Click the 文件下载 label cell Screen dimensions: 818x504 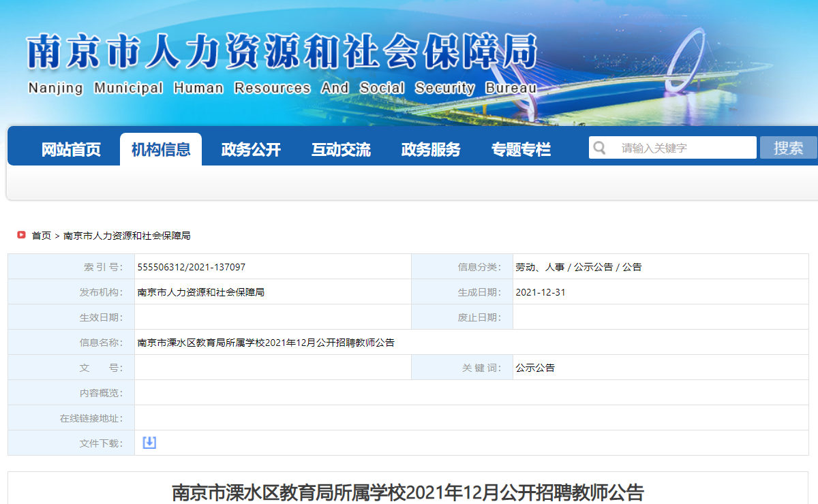tap(72, 443)
